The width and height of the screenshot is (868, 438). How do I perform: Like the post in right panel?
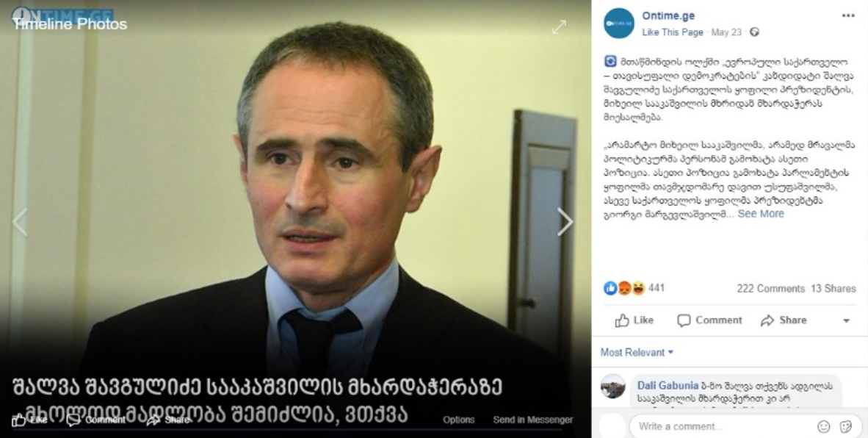click(634, 320)
